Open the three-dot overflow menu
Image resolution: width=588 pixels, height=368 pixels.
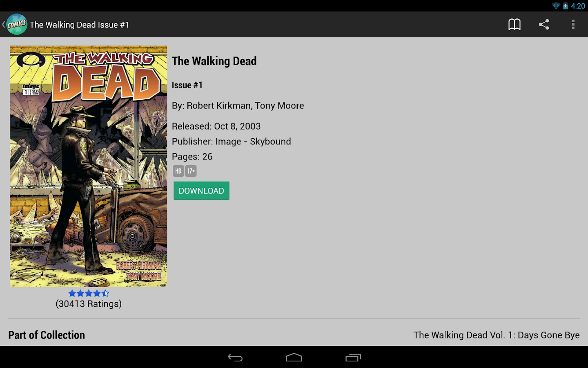pos(573,25)
